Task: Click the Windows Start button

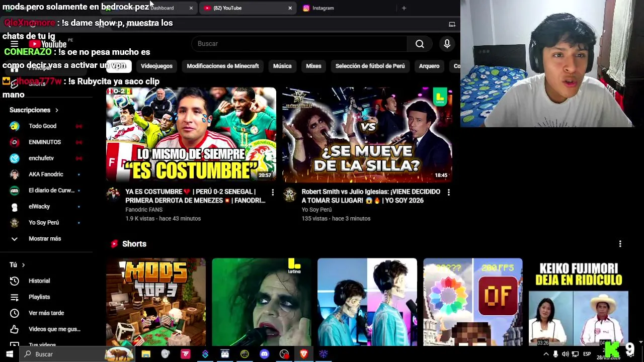Action: point(9,354)
